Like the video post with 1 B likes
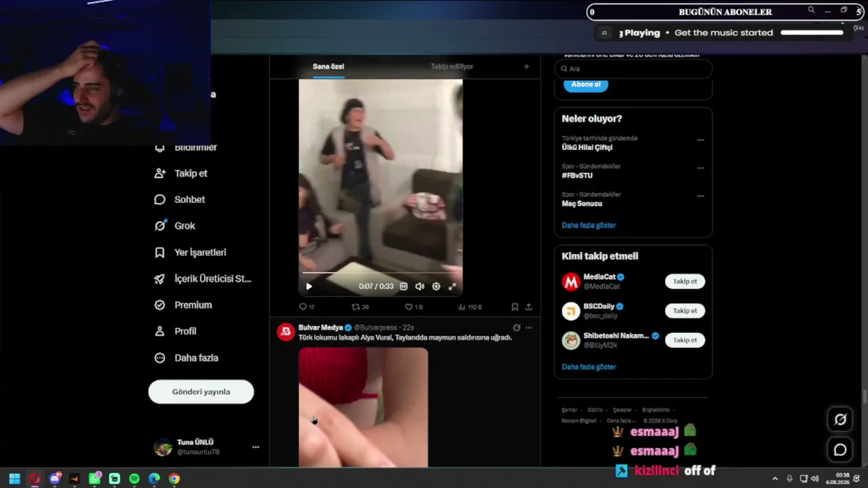The width and height of the screenshot is (868, 488). tap(414, 307)
